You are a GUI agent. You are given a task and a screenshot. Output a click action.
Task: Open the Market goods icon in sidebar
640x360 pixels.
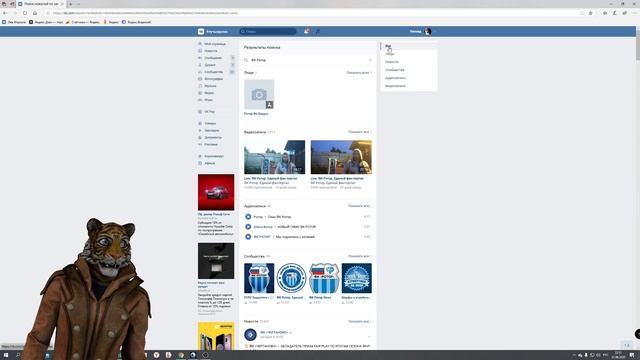[x=200, y=123]
